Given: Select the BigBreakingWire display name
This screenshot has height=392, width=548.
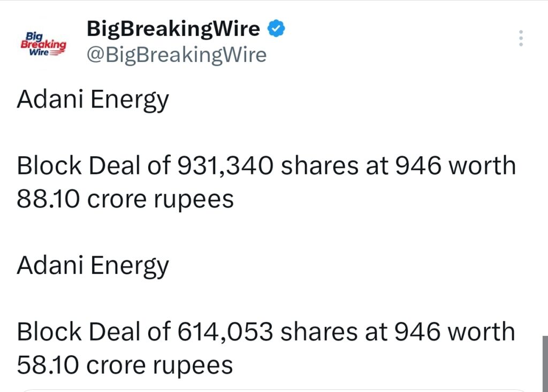Looking at the screenshot, I should click(173, 28).
